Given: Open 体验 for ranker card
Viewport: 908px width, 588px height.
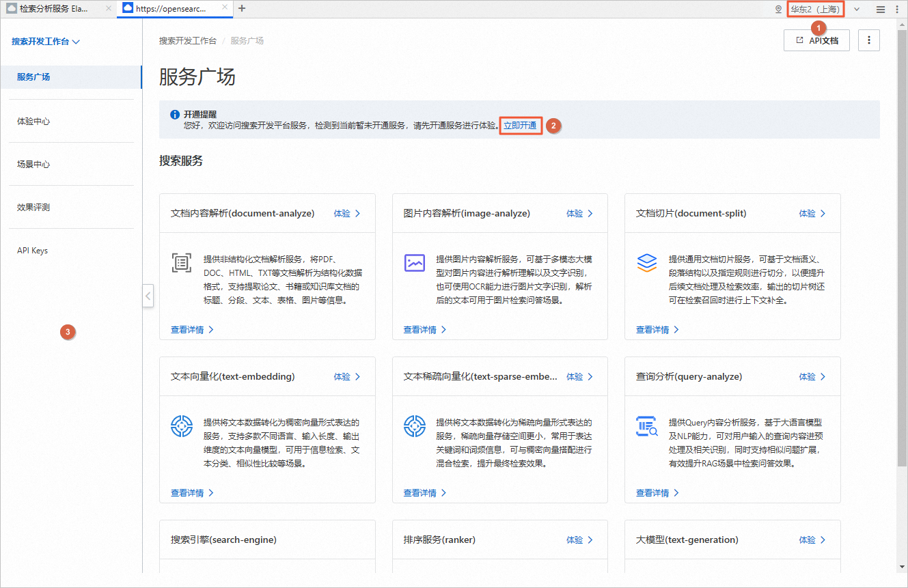Looking at the screenshot, I should (x=580, y=540).
